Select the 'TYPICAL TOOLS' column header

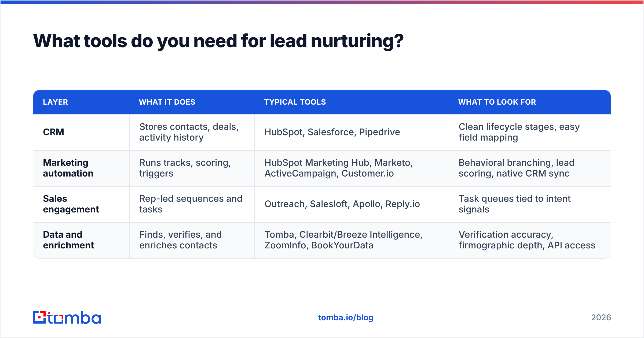coord(295,102)
